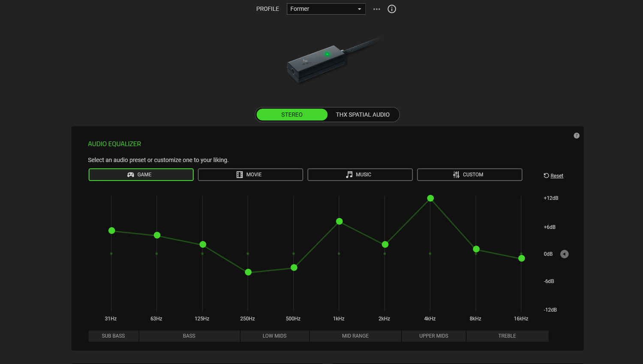Image resolution: width=643 pixels, height=364 pixels.
Task: Select the MOVIE equalizer preset
Action: coord(250,174)
